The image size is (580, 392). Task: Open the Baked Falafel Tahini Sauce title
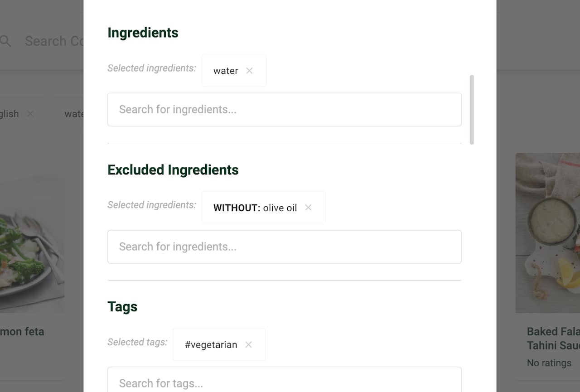tap(553, 338)
